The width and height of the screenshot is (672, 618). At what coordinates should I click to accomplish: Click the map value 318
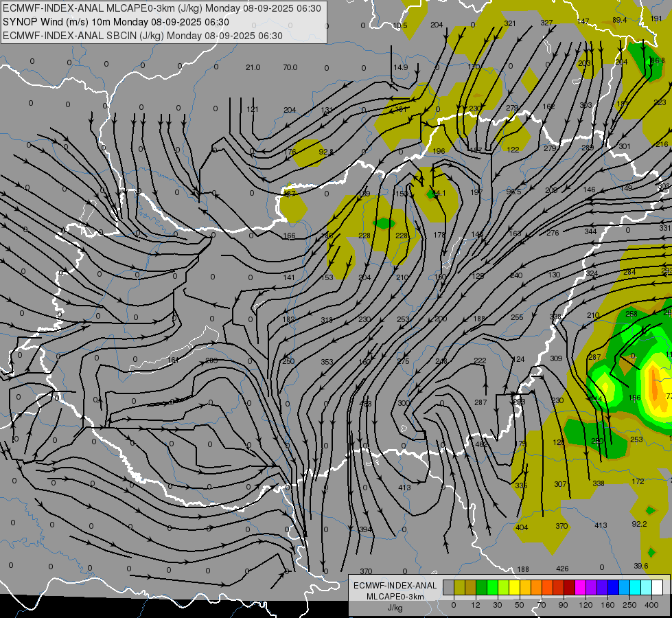point(327,320)
